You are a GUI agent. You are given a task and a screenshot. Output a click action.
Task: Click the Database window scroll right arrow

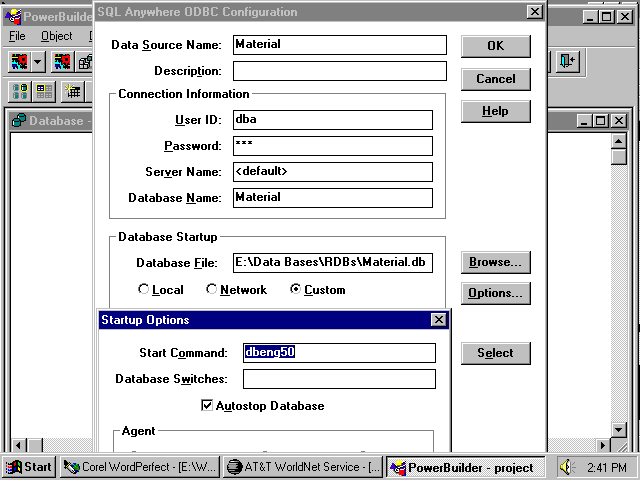tap(603, 445)
